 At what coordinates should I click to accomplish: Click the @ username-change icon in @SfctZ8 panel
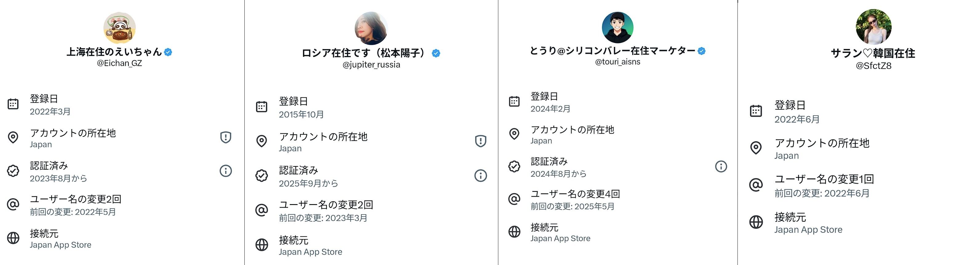point(756,185)
